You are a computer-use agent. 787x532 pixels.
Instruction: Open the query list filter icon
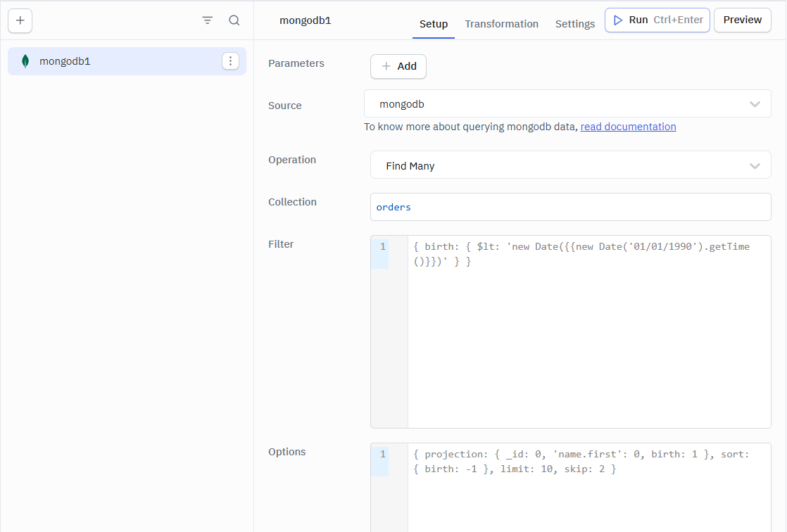click(208, 20)
